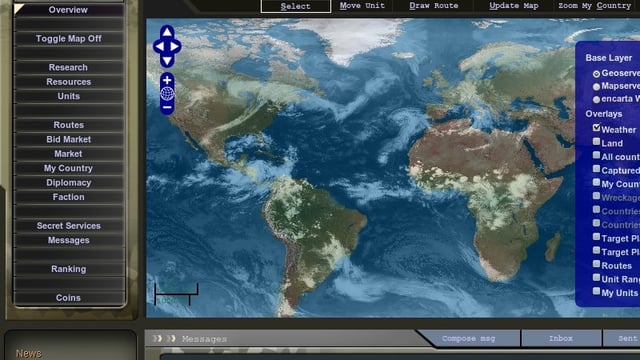Enable the All countries overlay checkbox
The width and height of the screenshot is (640, 360).
(596, 155)
